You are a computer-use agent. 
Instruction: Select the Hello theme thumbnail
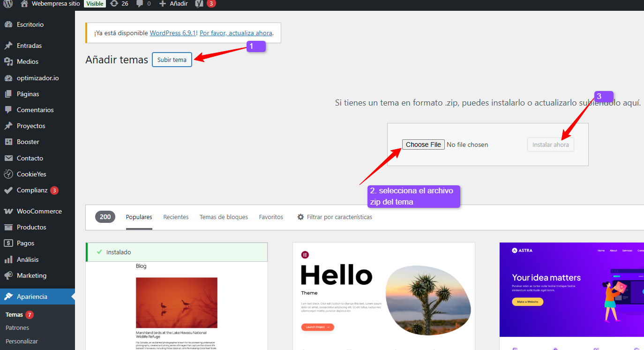pyautogui.click(x=383, y=296)
